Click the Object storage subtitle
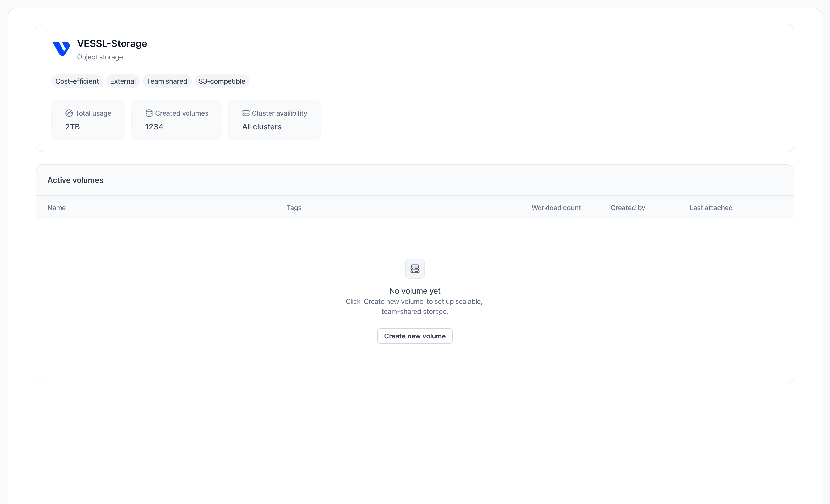Image resolution: width=830 pixels, height=504 pixels. (100, 57)
